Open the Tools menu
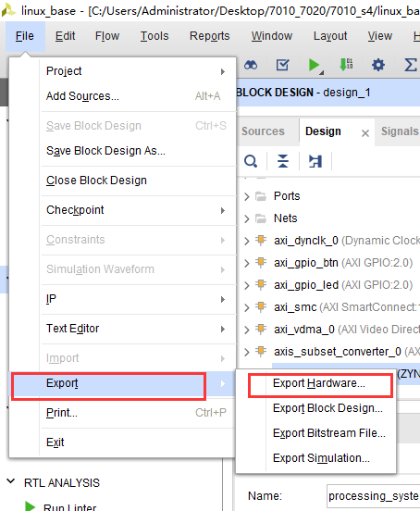Image resolution: width=420 pixels, height=511 pixels. (x=154, y=36)
